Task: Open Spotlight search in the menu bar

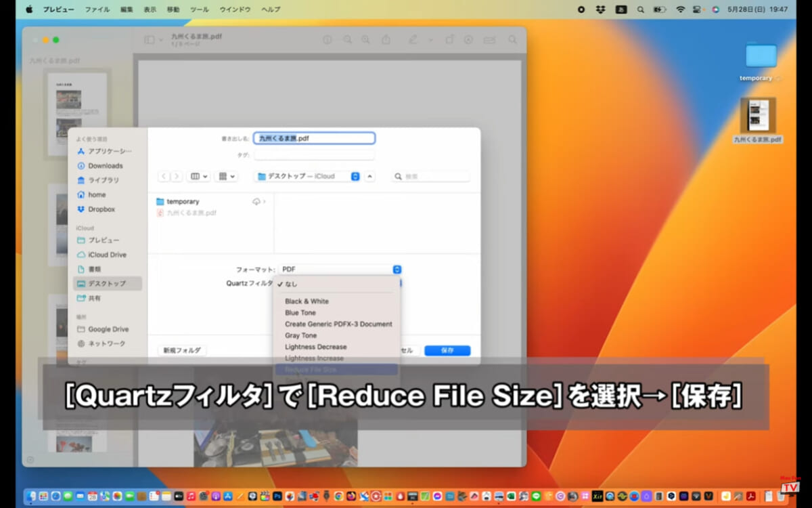Action: 640,9
